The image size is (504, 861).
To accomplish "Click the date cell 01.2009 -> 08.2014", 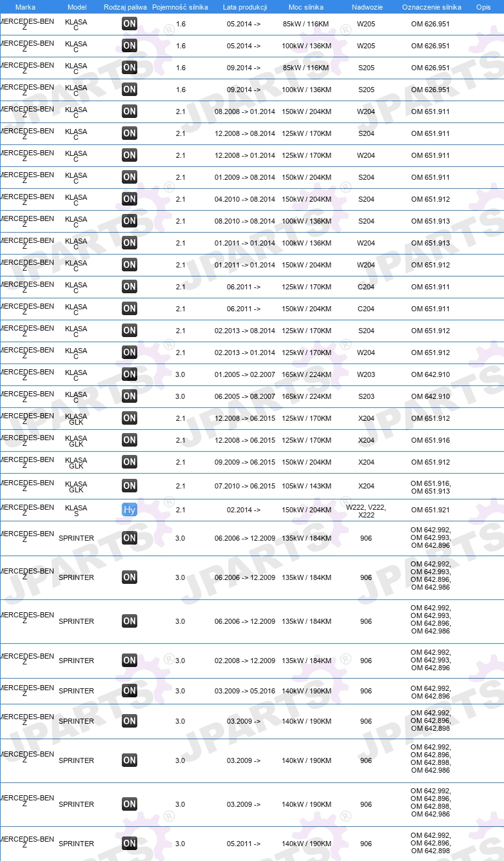I will coord(245,177).
